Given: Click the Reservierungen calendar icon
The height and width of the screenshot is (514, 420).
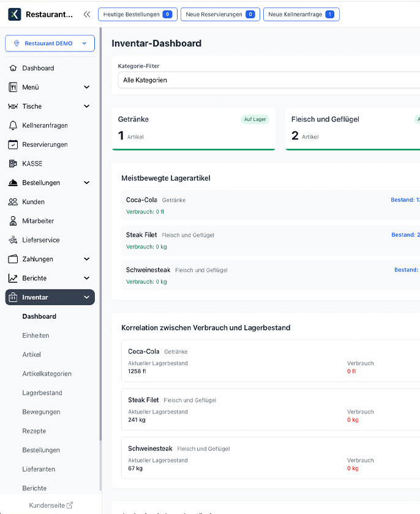Looking at the screenshot, I should [x=13, y=144].
